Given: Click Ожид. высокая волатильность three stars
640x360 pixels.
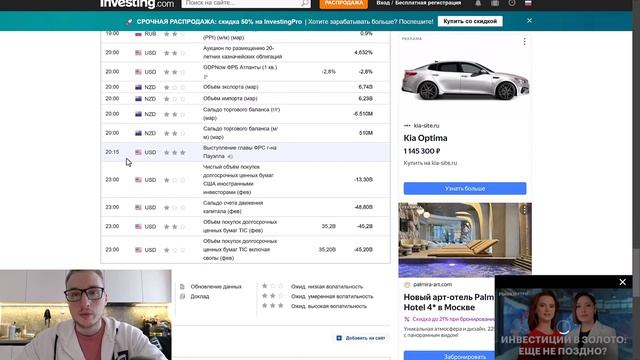Looking at the screenshot, I should (272, 306).
